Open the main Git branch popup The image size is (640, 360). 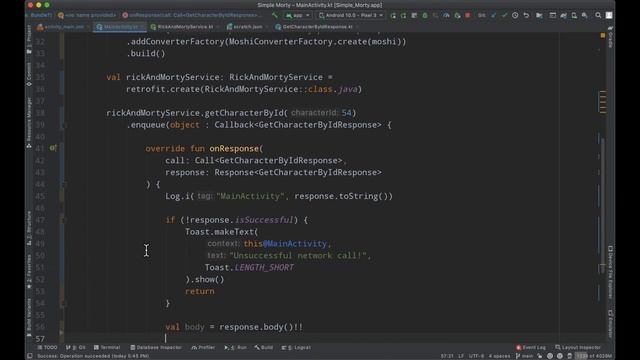(524, 356)
